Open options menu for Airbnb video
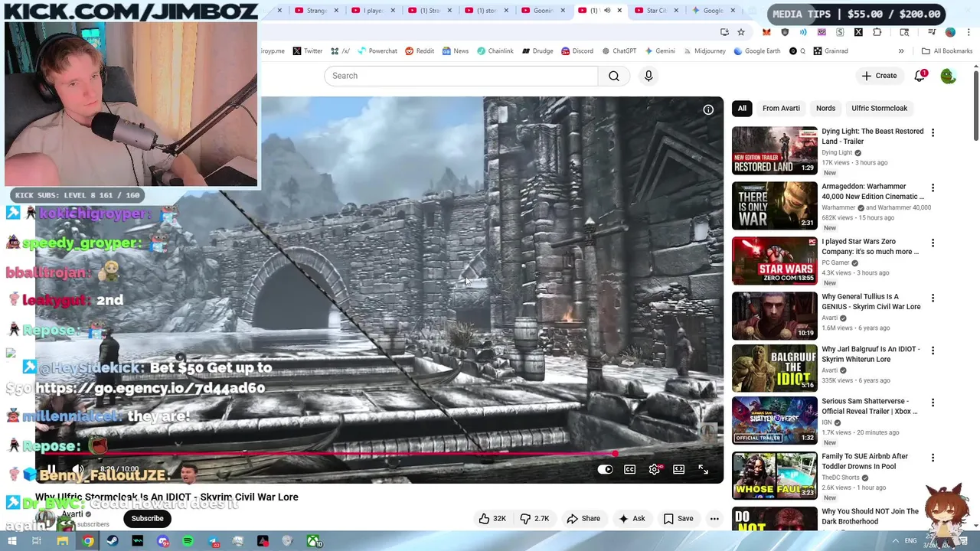Viewport: 980px width, 551px height. [x=933, y=458]
